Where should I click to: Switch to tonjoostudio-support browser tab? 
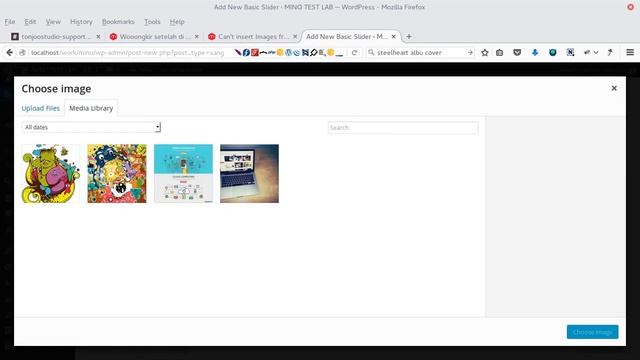pos(55,36)
